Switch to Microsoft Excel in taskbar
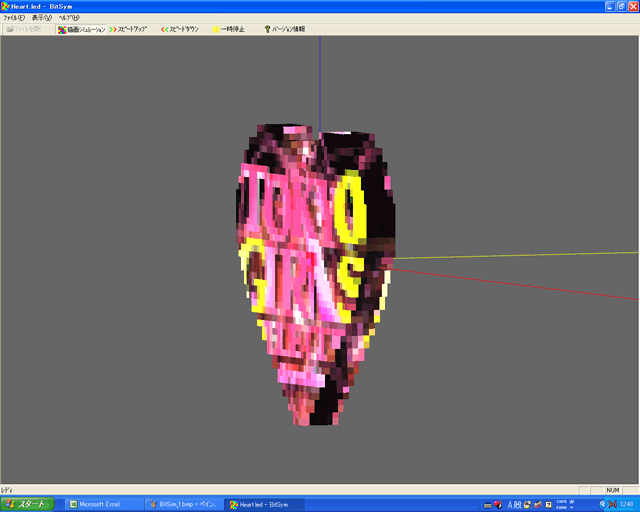The height and width of the screenshot is (512, 640). coord(104,504)
